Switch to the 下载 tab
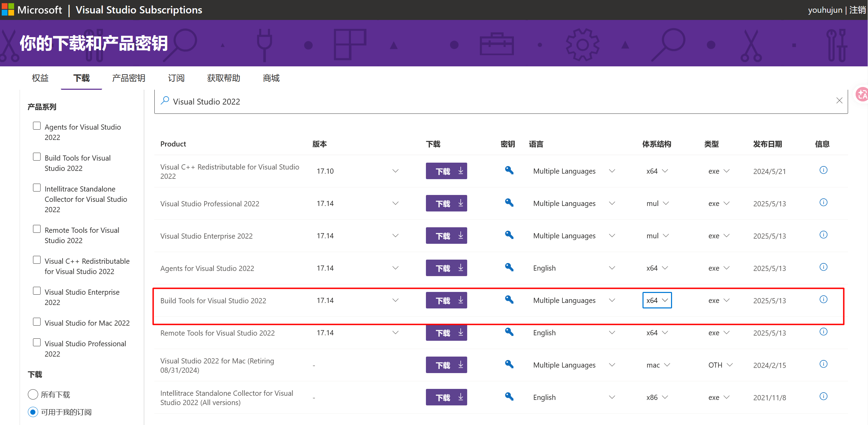 81,78
